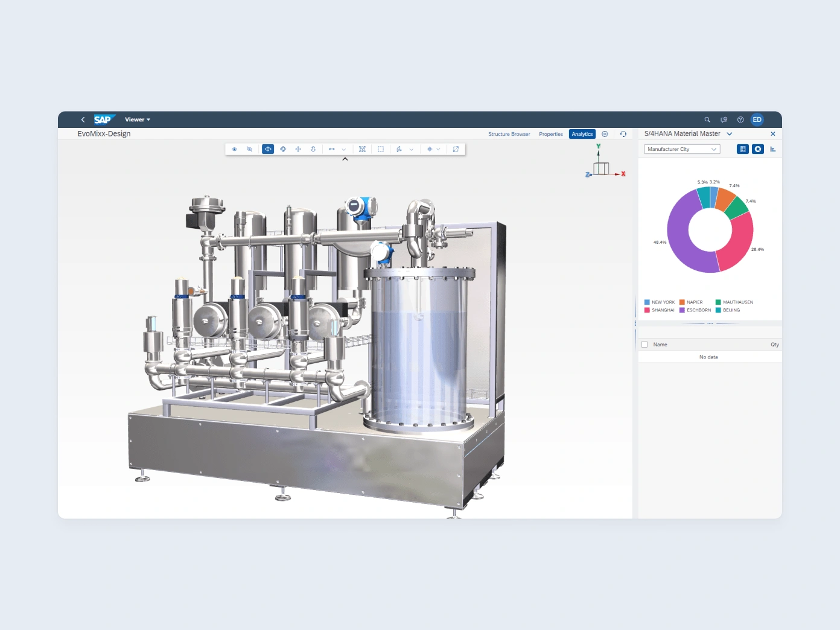840x630 pixels.
Task: Activate the Measurement tool
Action: tap(331, 149)
